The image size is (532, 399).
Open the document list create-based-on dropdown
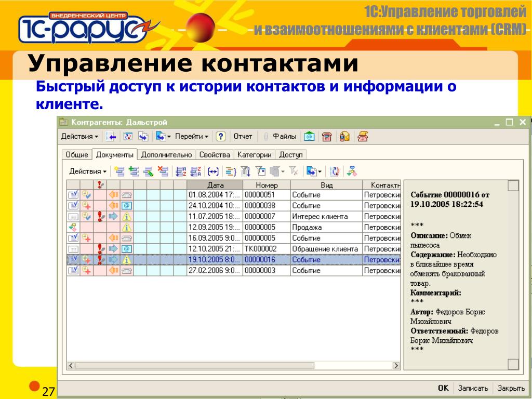314,171
